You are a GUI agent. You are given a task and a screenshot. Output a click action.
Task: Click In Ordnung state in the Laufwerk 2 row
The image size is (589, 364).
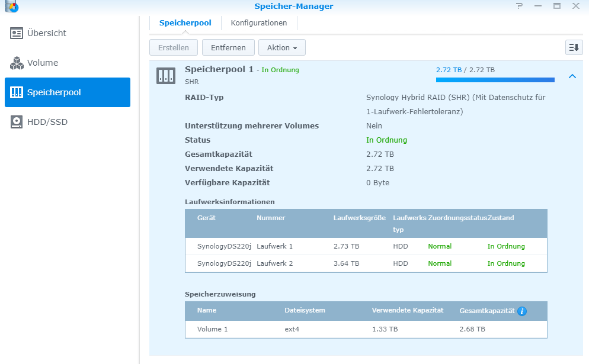click(x=506, y=264)
